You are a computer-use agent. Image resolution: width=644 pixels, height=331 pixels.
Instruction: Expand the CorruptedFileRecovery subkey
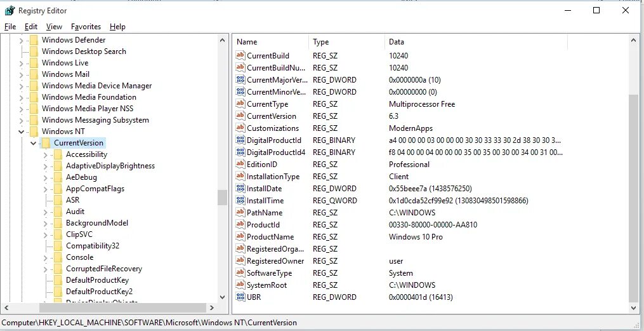(45, 269)
